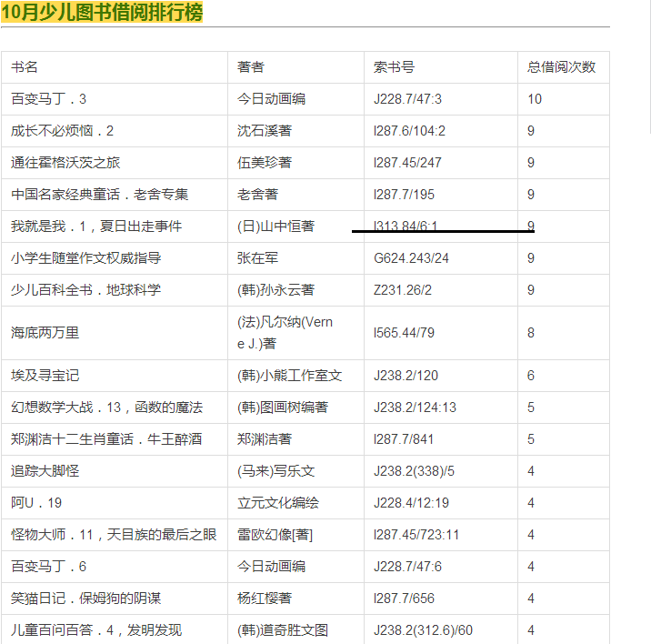The height and width of the screenshot is (644, 651).
Task: Click call number J238.2(312.6)/60
Action: (423, 630)
